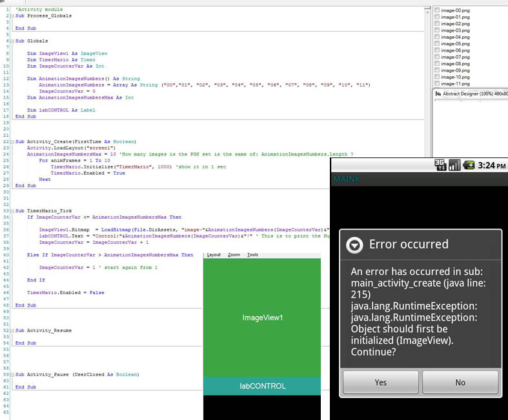Click the Dim TimerMario As Timer line
This screenshot has height=420, width=508.
point(61,60)
